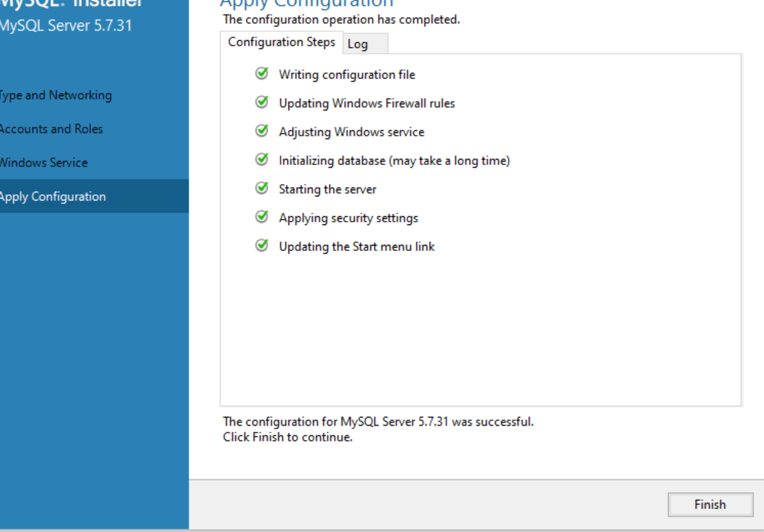Image resolution: width=764 pixels, height=532 pixels.
Task: Click 'Click Finish to continue.' text
Action: click(x=287, y=437)
